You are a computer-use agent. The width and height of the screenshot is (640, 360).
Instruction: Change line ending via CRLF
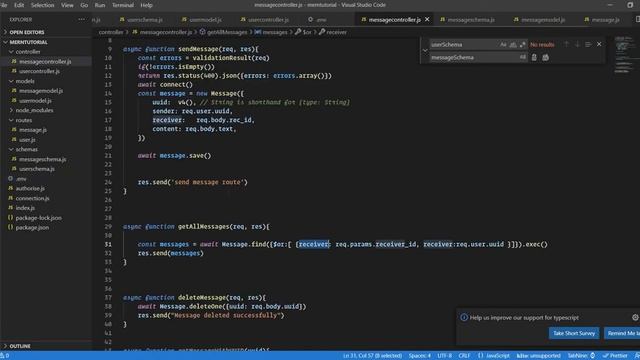(x=464, y=356)
